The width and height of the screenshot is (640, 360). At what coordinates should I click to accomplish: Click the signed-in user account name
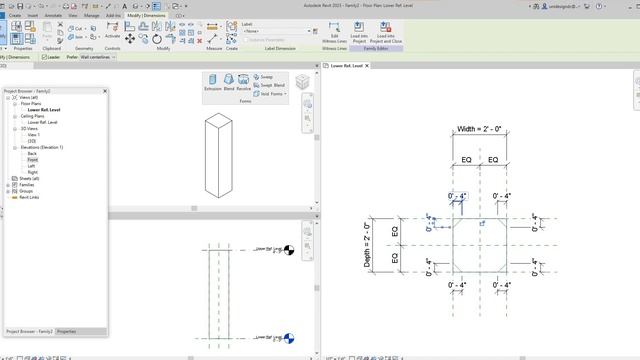point(562,6)
